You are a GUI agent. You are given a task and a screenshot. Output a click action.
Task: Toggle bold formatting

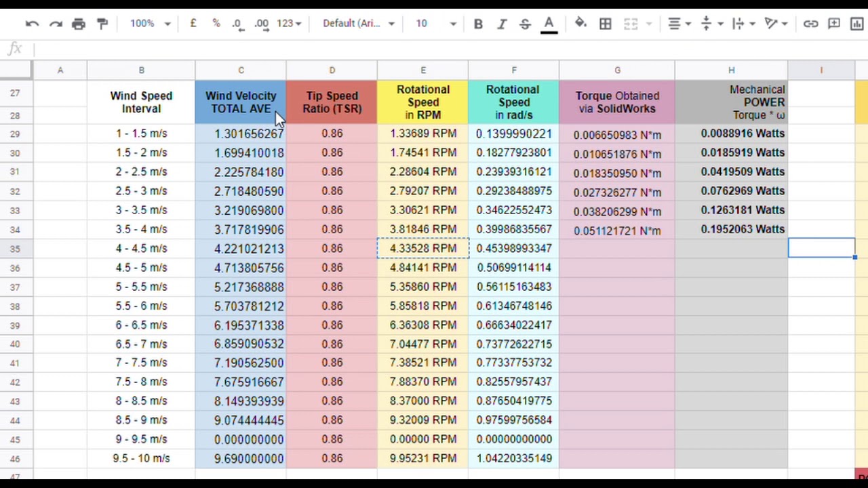pyautogui.click(x=478, y=24)
